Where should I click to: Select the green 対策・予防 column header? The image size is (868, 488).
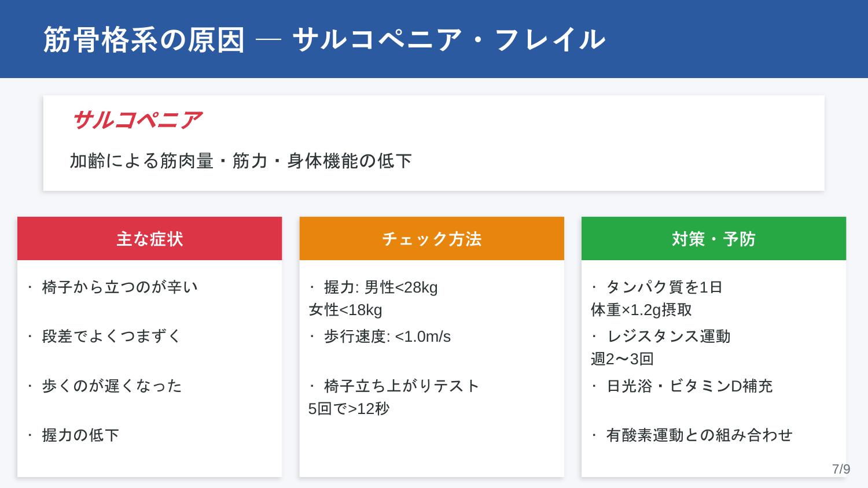click(x=713, y=239)
